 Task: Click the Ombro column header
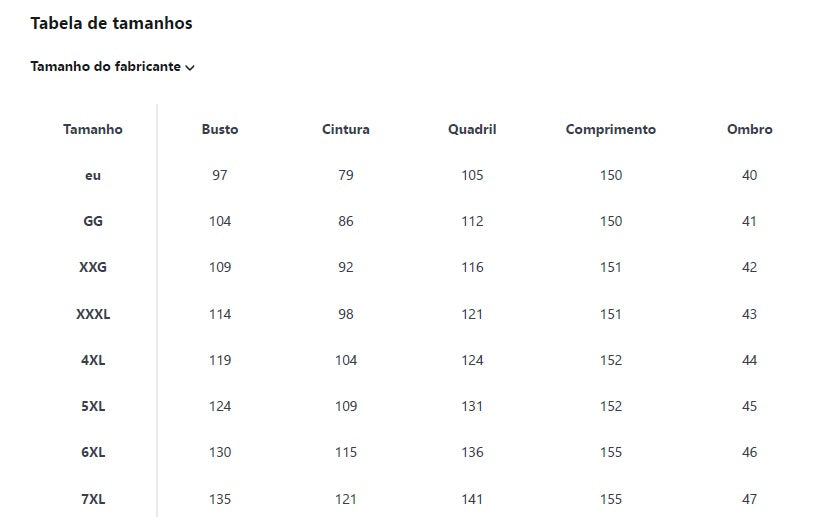pyautogui.click(x=750, y=129)
